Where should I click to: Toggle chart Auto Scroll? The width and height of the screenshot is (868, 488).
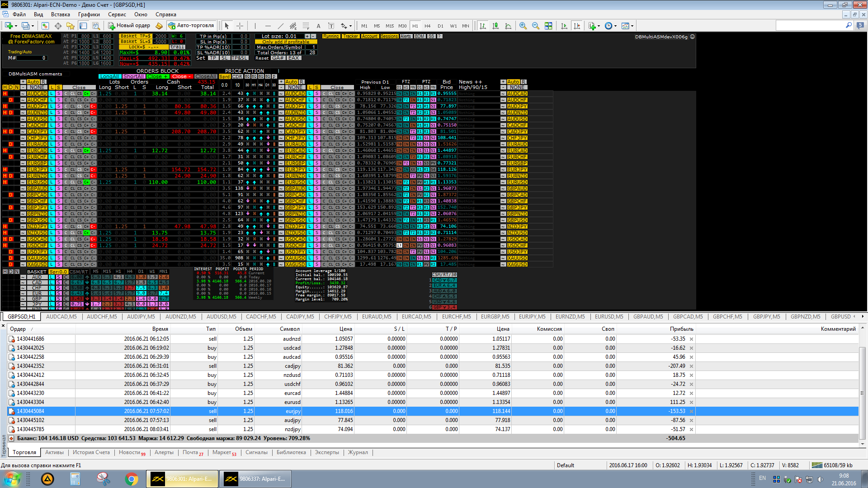coord(564,26)
